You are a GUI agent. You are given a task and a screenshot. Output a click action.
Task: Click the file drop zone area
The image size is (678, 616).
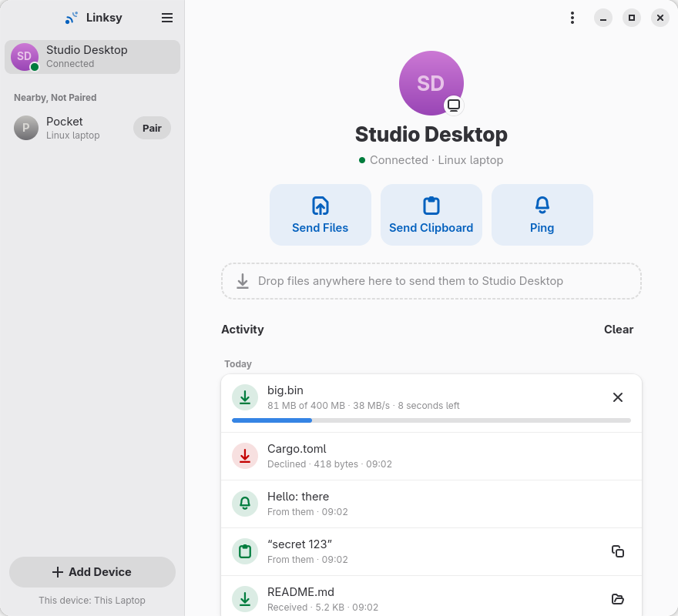pos(431,281)
